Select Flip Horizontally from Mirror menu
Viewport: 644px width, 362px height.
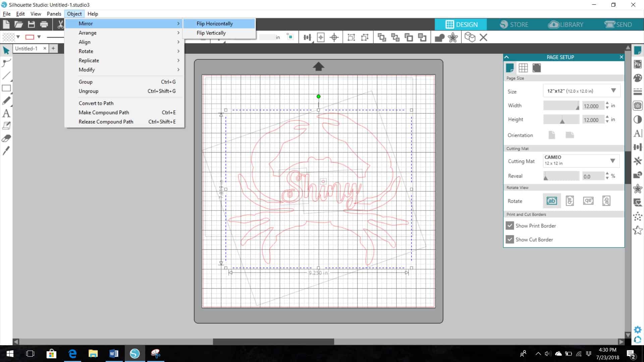(x=214, y=23)
